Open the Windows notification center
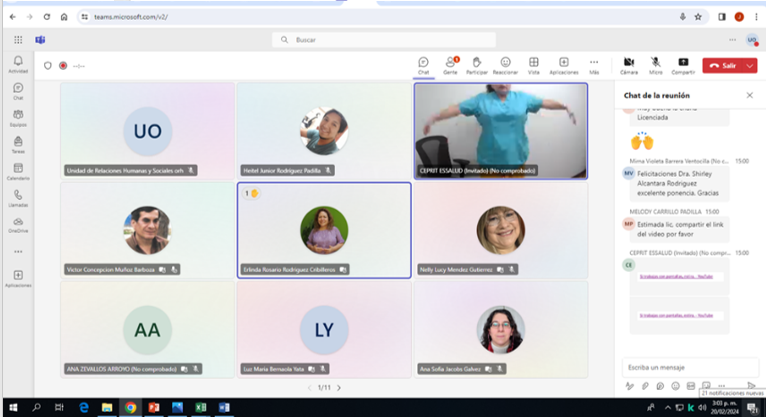The width and height of the screenshot is (766, 417). 752,407
